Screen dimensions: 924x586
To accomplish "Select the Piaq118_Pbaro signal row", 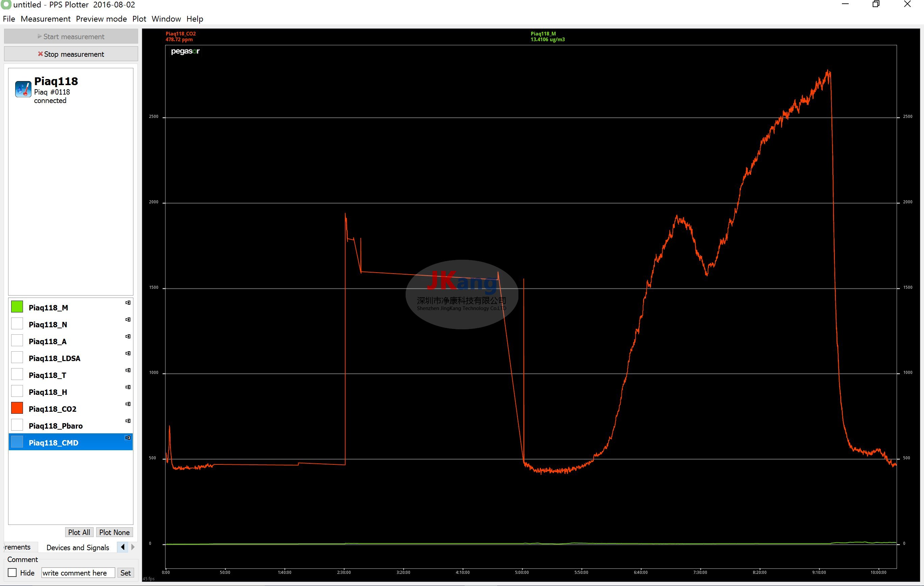I will pos(71,425).
